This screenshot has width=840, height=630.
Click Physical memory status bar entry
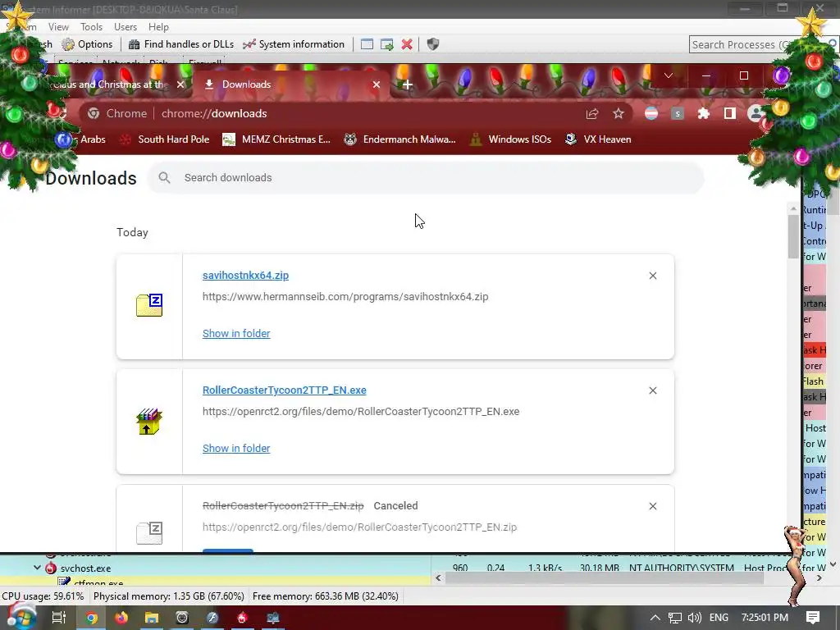point(169,596)
